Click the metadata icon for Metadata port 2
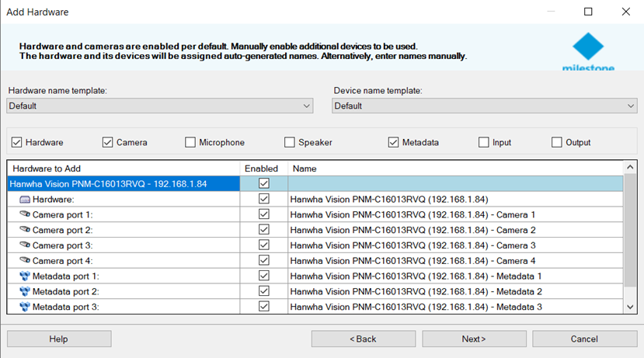644x358 pixels. point(25,291)
